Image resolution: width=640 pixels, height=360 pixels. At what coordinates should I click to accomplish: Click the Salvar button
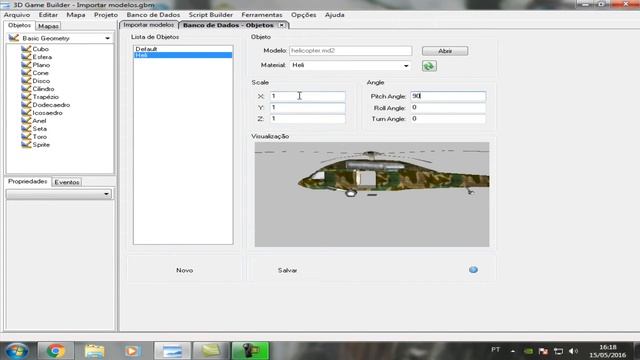pyautogui.click(x=287, y=270)
